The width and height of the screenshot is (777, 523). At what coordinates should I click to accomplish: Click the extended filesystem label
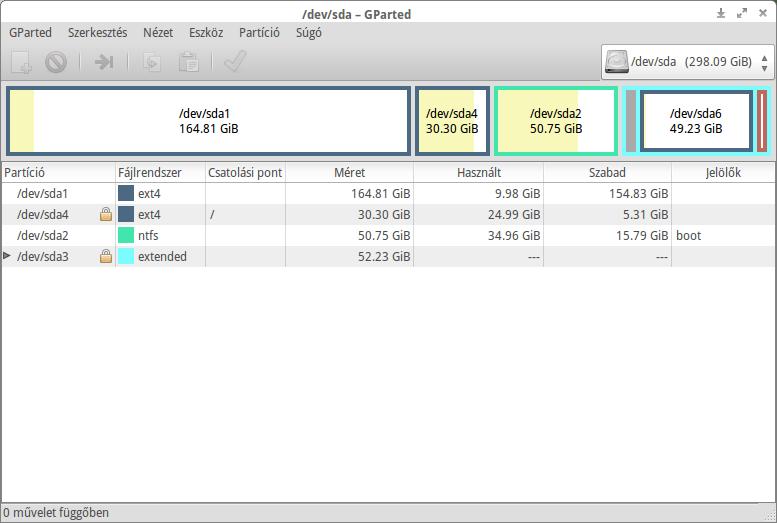click(x=163, y=256)
